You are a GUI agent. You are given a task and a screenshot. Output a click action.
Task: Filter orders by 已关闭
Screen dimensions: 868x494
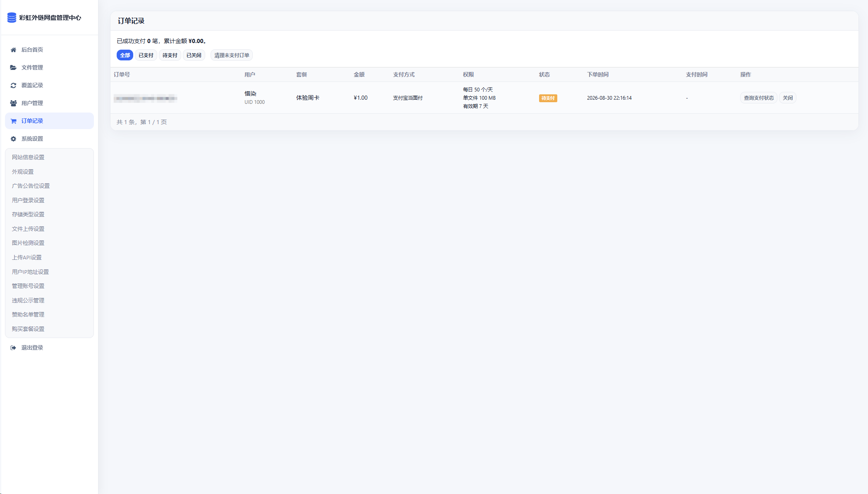[x=194, y=55]
